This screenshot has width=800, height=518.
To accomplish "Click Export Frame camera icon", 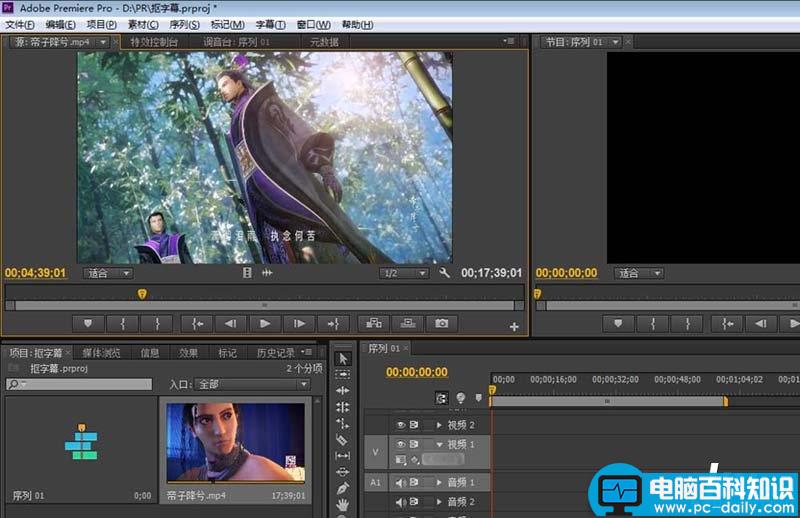I will (441, 323).
